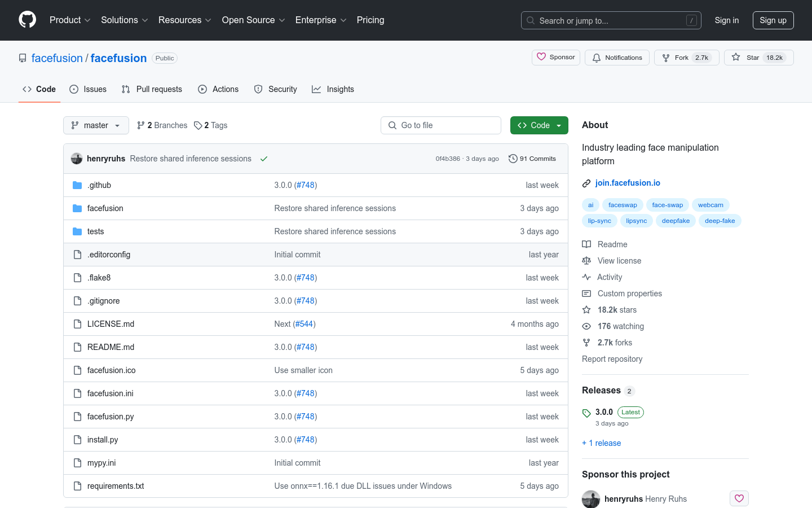The image size is (812, 508).
Task: Click the Sign in link
Action: point(727,20)
